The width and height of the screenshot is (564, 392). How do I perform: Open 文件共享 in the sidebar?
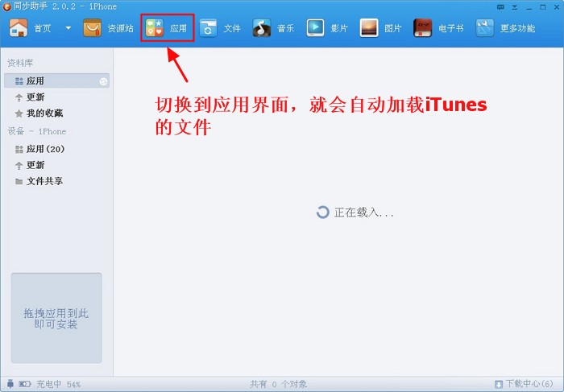(x=44, y=181)
